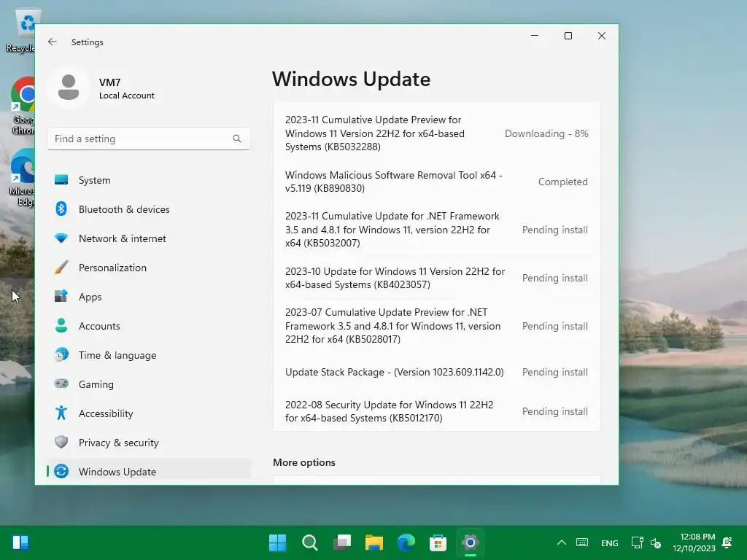Screen dimensions: 747x560
Task: Go to Gaming settings
Action: (149, 384)
